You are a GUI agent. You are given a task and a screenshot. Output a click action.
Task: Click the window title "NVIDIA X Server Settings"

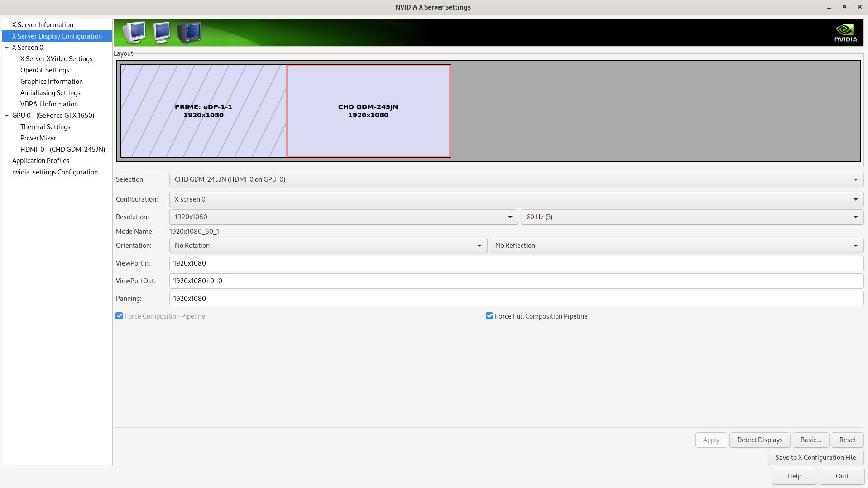pyautogui.click(x=433, y=7)
